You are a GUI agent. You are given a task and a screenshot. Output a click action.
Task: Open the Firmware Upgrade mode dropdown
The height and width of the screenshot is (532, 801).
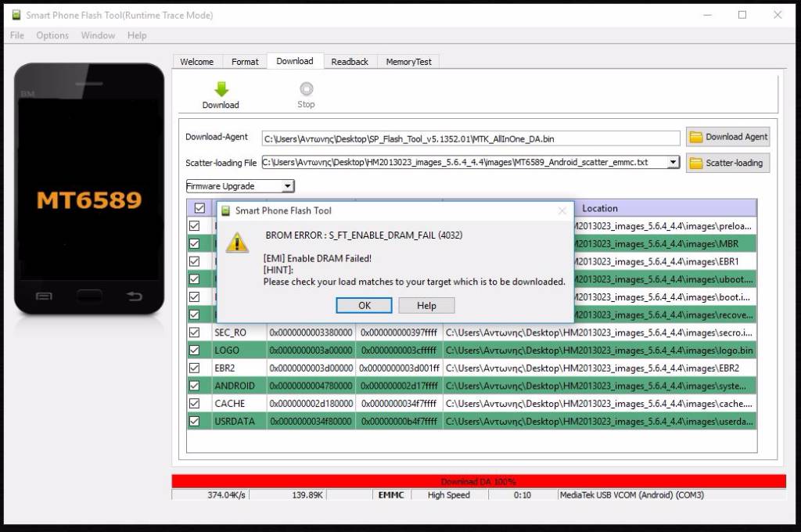(287, 186)
